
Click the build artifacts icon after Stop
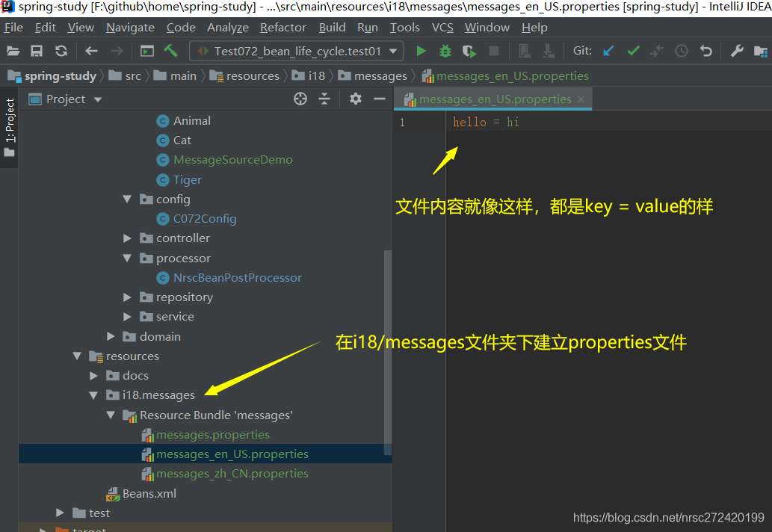point(525,51)
